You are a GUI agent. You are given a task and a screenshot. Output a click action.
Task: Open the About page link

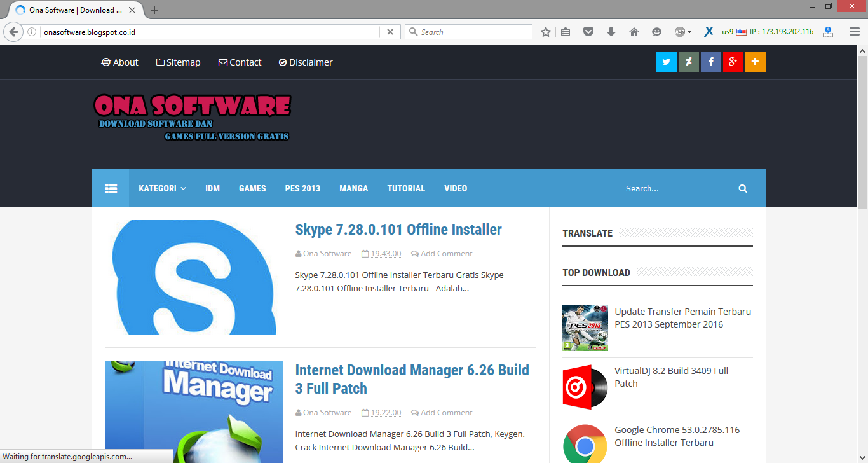click(x=119, y=62)
